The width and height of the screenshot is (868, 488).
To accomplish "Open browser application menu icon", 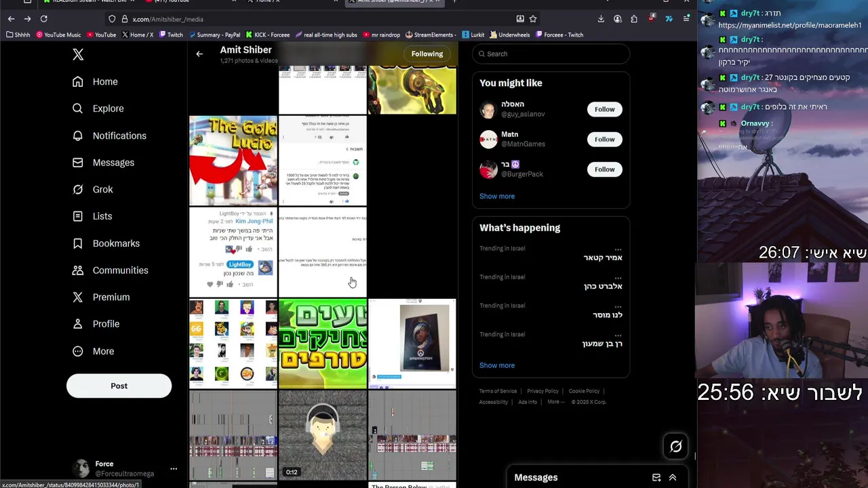I will click(x=686, y=19).
